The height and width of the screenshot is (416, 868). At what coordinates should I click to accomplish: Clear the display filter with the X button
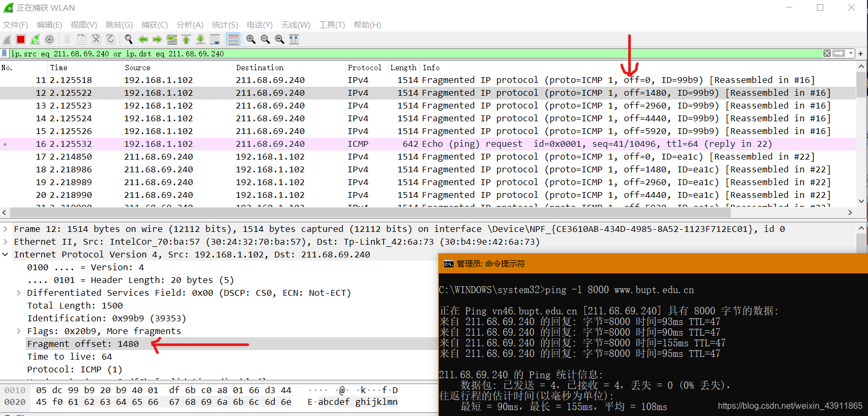point(827,53)
